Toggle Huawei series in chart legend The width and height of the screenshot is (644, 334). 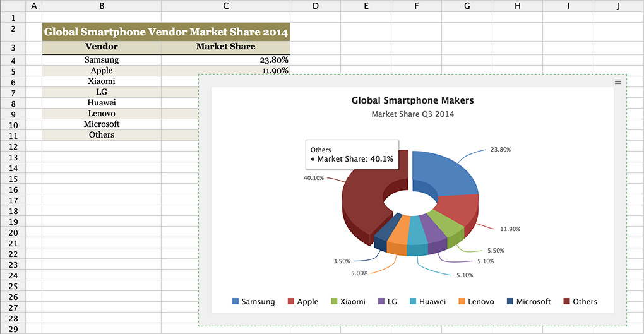click(427, 302)
